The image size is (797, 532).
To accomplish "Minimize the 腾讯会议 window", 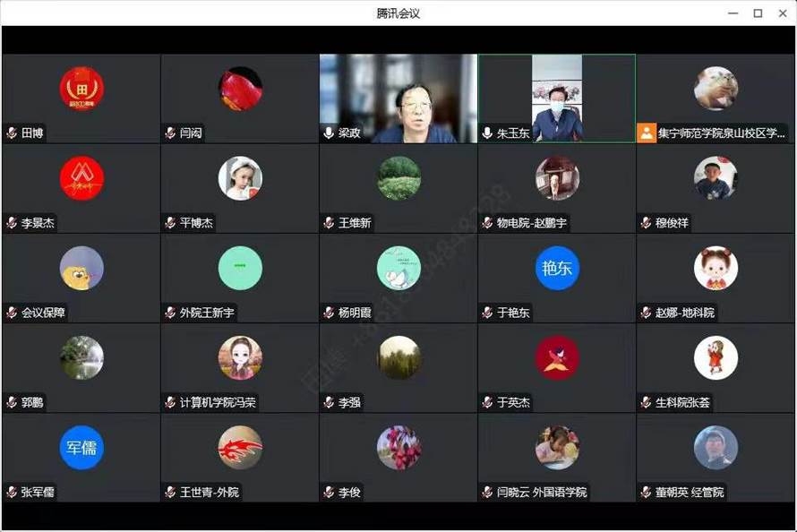I will [x=733, y=13].
